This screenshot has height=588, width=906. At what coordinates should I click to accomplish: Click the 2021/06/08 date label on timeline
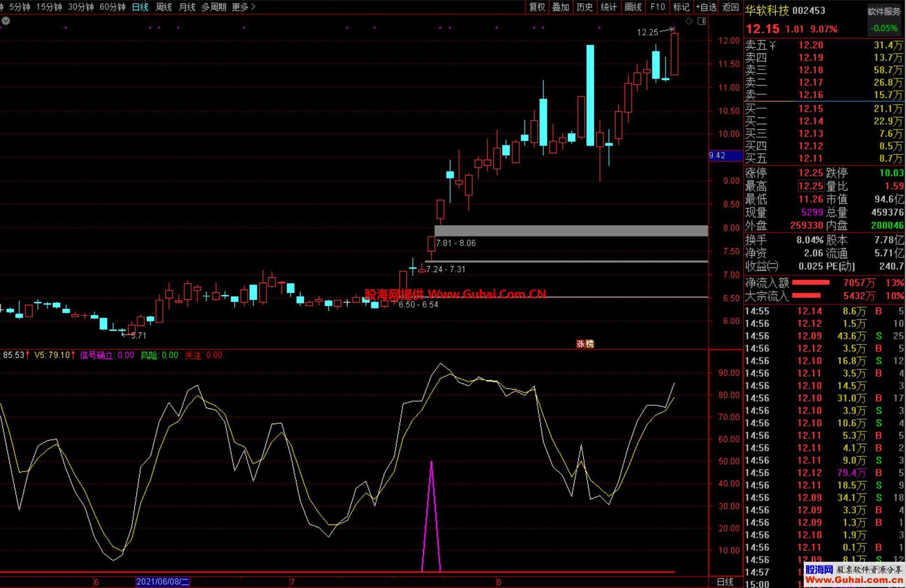tap(163, 582)
